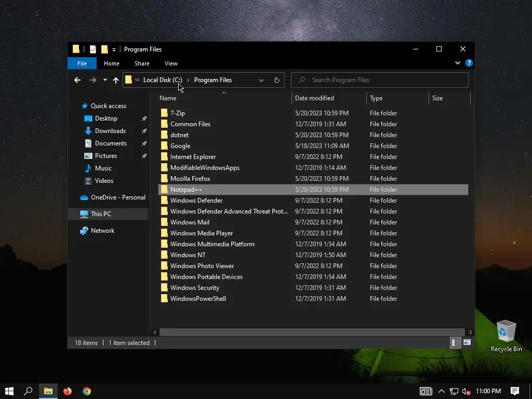
Task: Select the Windows Media Player folder icon
Action: click(164, 233)
